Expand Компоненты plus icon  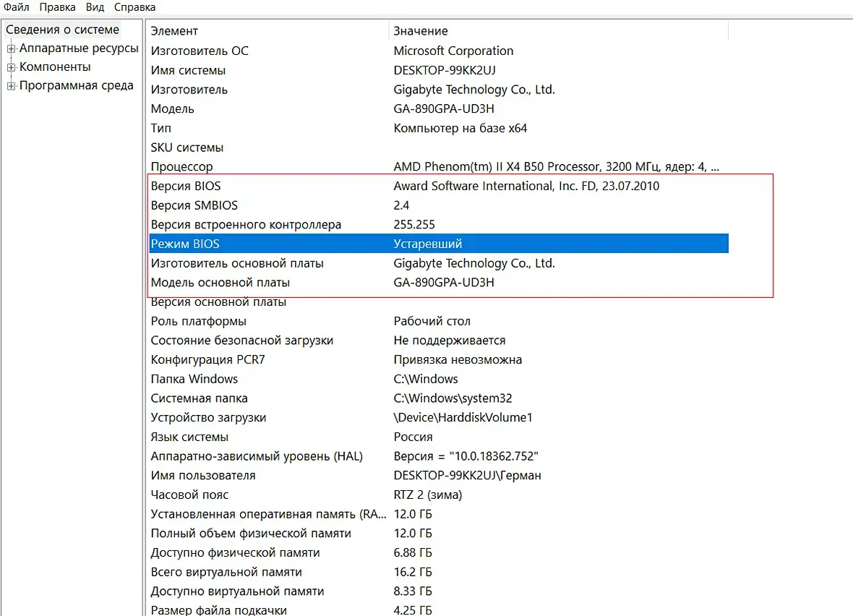pyautogui.click(x=11, y=67)
